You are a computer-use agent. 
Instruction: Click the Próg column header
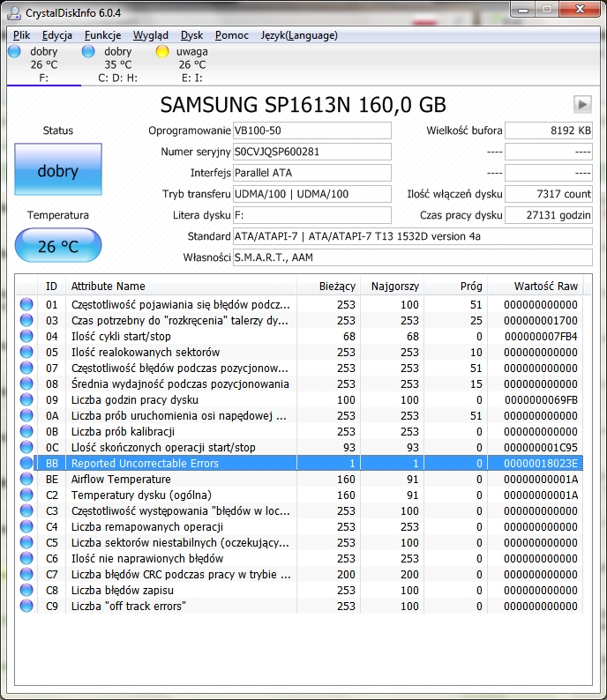click(x=455, y=286)
